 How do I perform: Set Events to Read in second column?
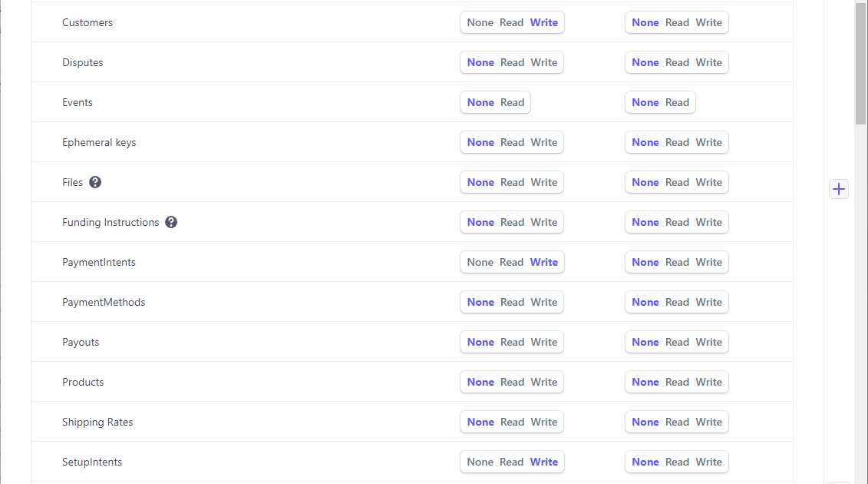point(677,102)
